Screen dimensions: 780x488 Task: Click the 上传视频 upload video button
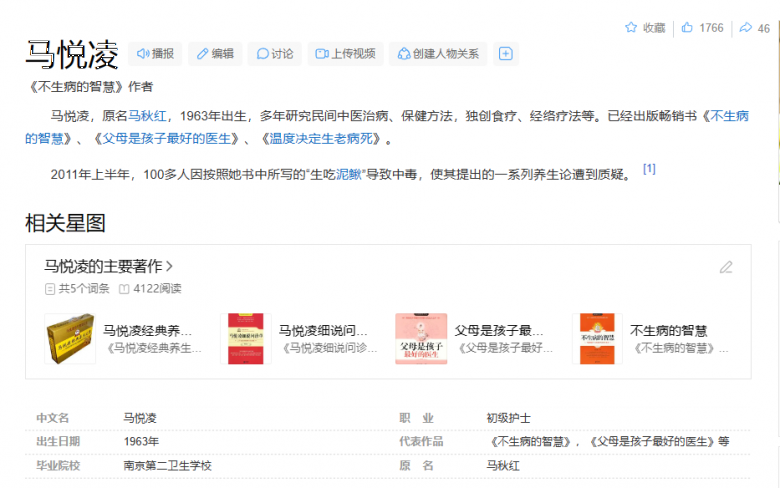click(345, 54)
